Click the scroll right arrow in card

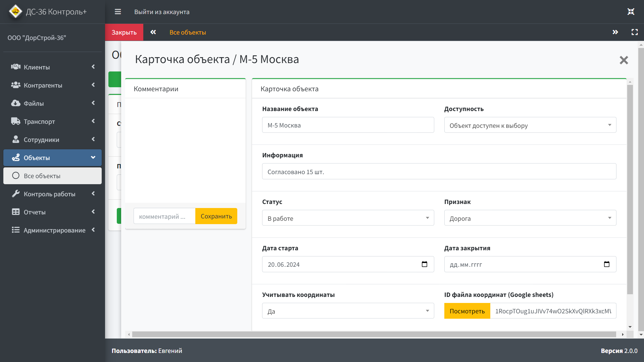[623, 334]
